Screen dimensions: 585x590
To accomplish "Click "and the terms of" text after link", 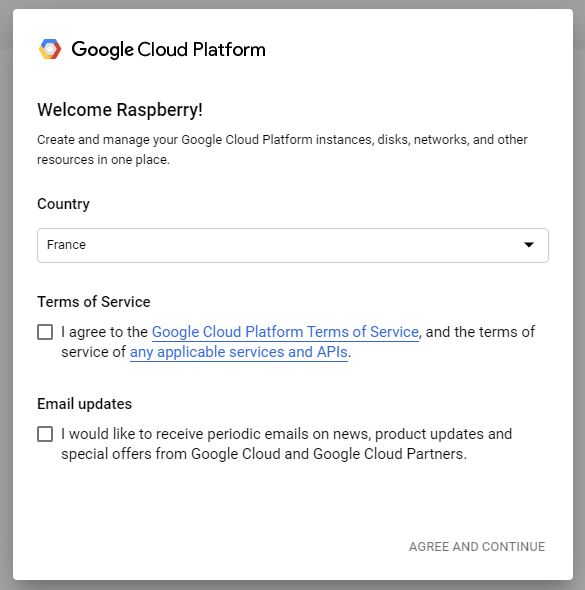I will pos(480,332).
